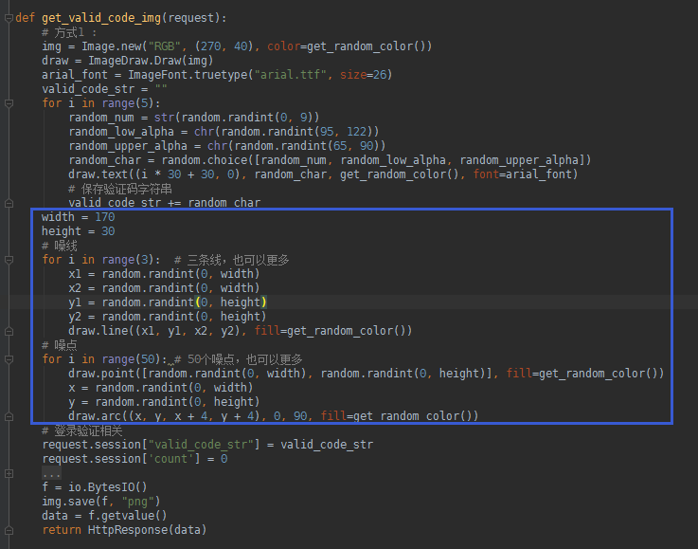
Task: Click the 'arial.ttf' string literal
Action: click(x=290, y=75)
